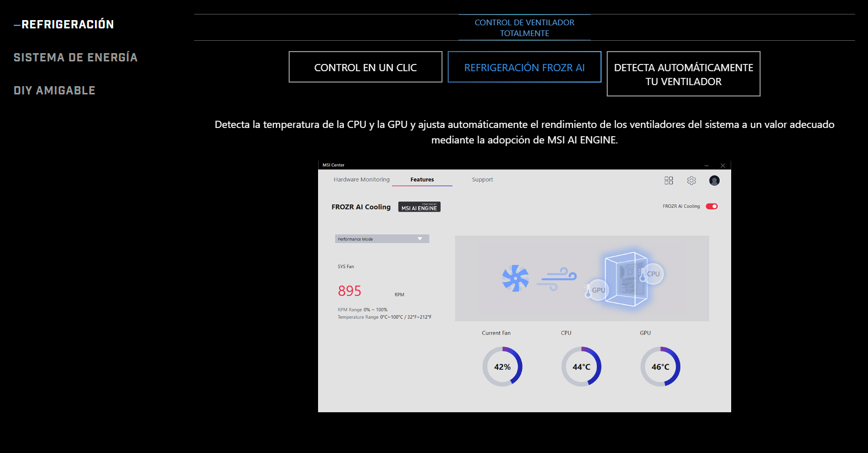868x453 pixels.
Task: Click the MSI AI Engine badge
Action: (419, 207)
